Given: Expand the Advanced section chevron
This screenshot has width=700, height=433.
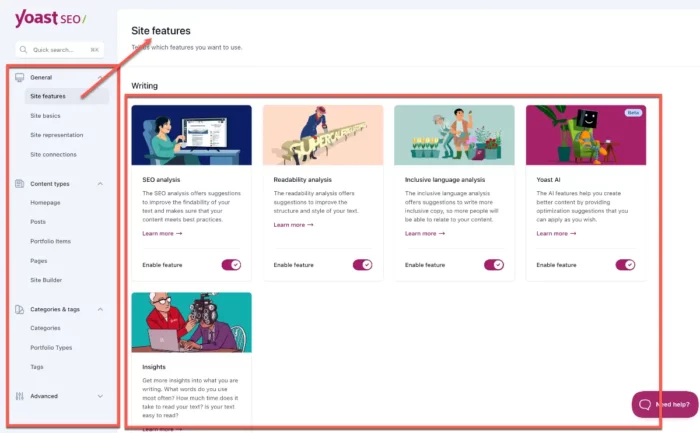Looking at the screenshot, I should tap(100, 396).
